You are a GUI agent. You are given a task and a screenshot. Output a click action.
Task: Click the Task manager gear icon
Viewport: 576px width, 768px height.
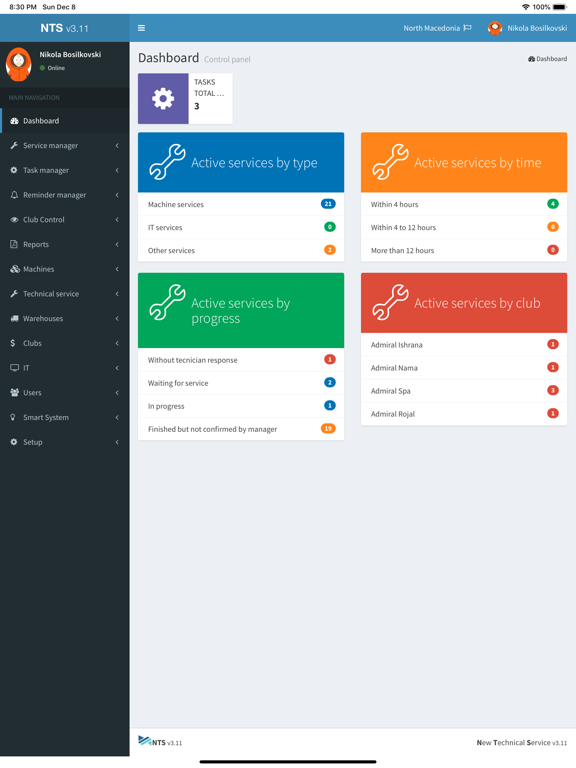pos(14,170)
